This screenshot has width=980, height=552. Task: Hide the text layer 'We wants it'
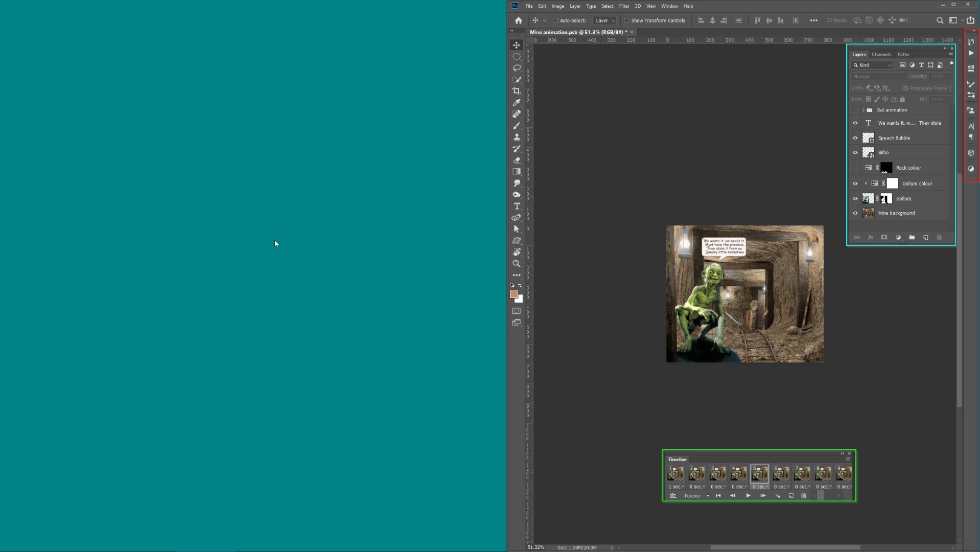click(x=855, y=123)
